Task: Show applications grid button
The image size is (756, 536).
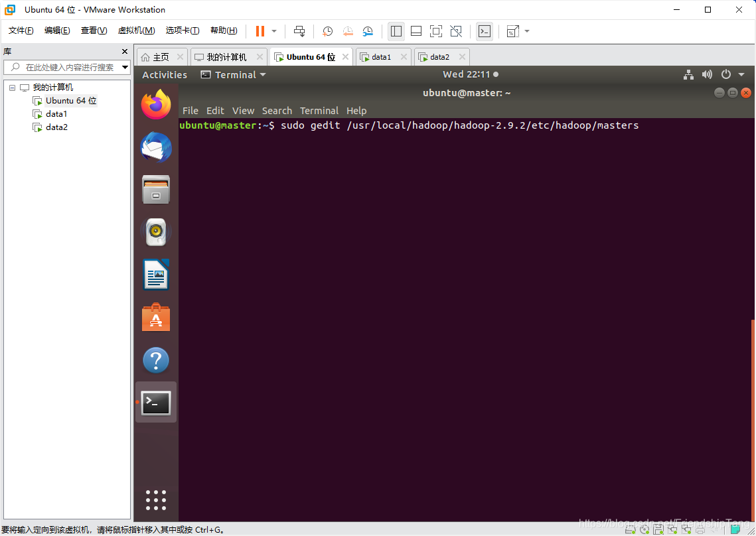Action: pyautogui.click(x=156, y=500)
